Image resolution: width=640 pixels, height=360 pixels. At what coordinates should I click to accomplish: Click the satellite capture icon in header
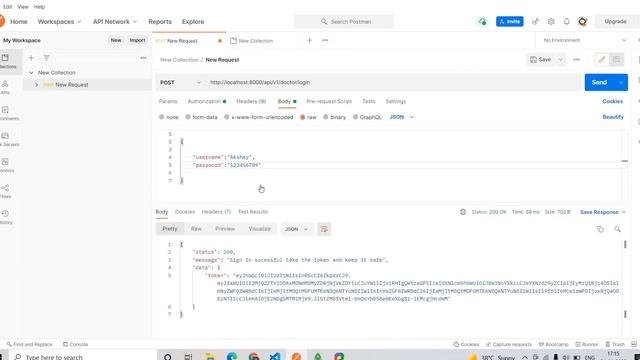coord(535,22)
